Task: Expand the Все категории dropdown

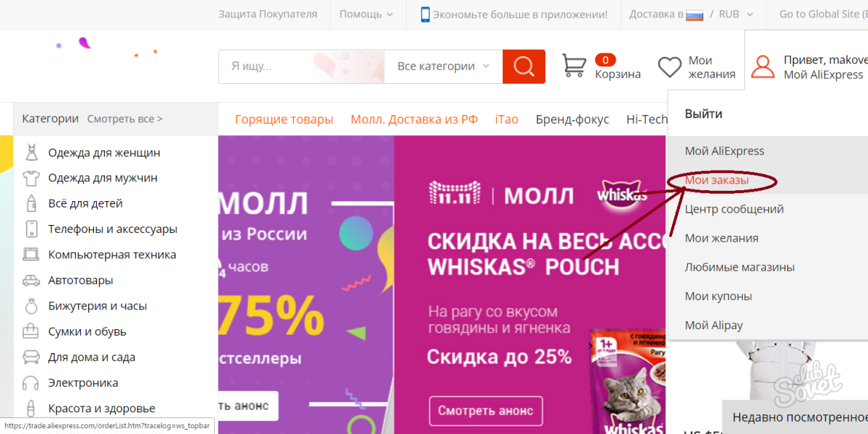Action: pyautogui.click(x=443, y=67)
